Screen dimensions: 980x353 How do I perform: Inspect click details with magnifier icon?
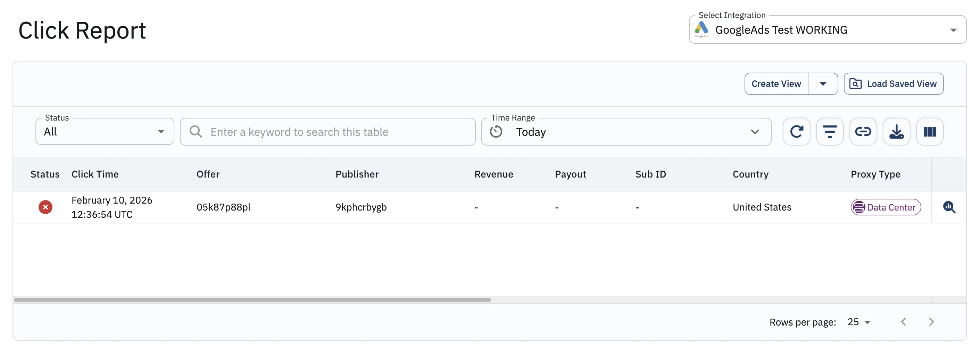click(949, 207)
